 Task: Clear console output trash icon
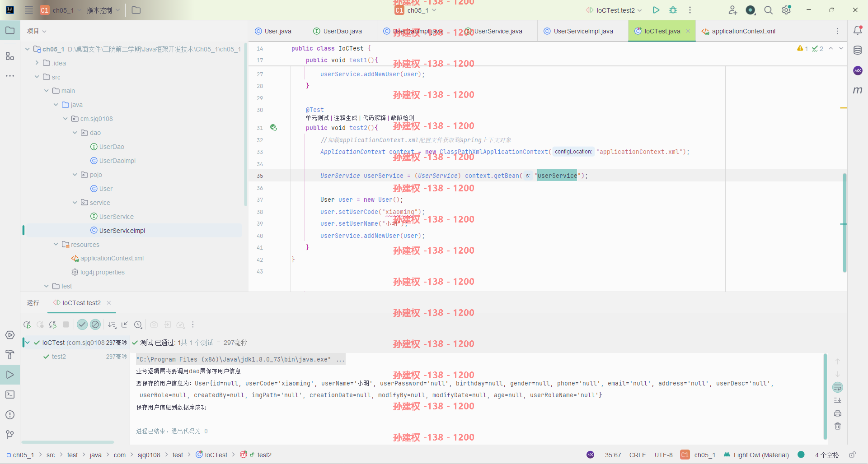click(x=837, y=426)
